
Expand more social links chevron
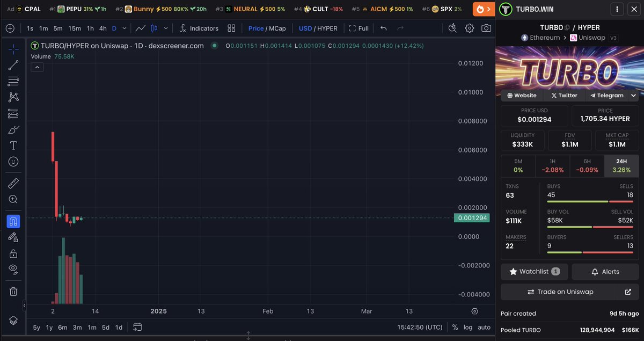633,96
